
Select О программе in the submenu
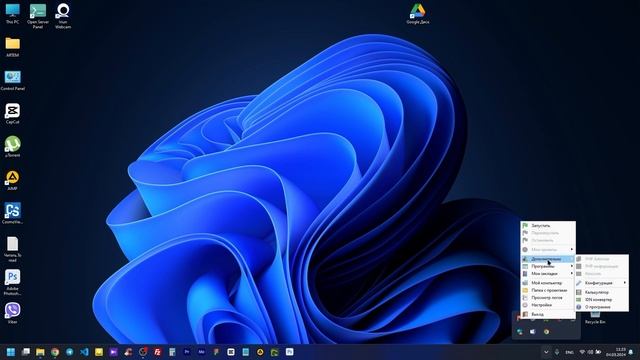tap(602, 307)
